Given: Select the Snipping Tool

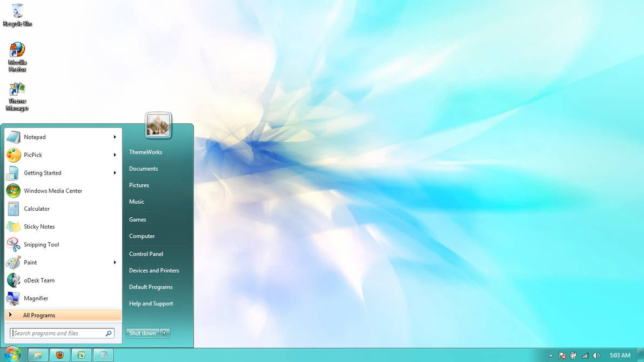Looking at the screenshot, I should (42, 244).
